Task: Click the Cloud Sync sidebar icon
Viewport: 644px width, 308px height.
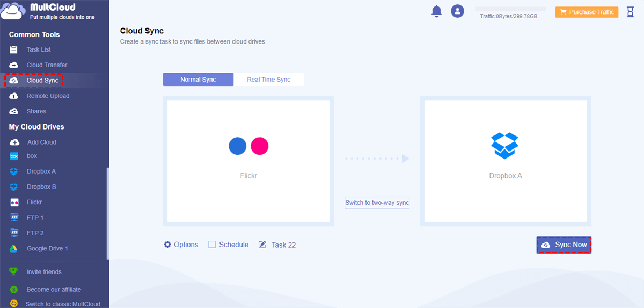Action: pos(14,81)
